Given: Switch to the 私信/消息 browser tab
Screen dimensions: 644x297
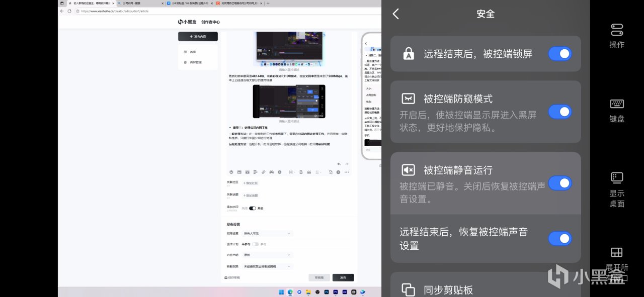Looking at the screenshot, I should (189, 3).
